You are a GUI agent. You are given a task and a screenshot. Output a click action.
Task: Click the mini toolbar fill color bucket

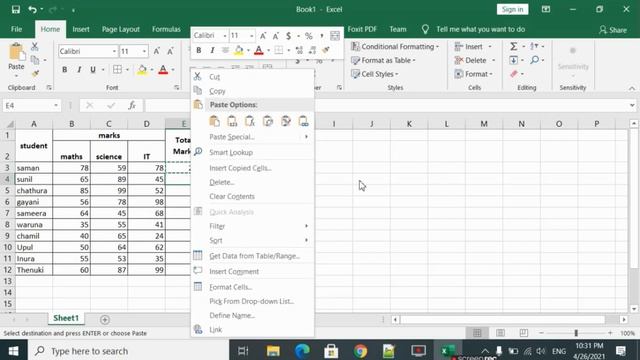[239, 50]
